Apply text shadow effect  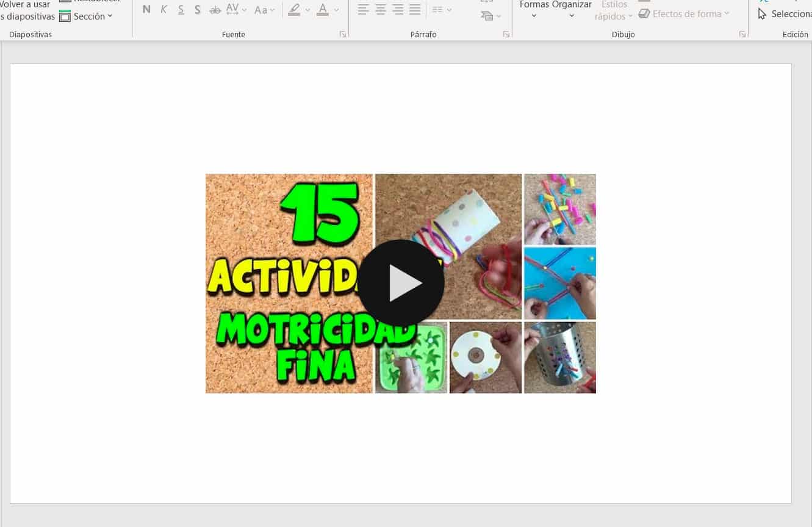point(198,10)
